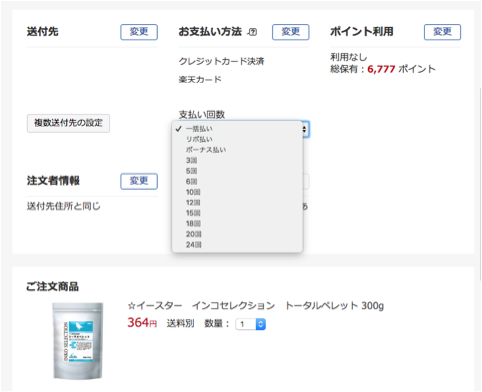Choose 5回 installment option
Viewport: 482px width, 392px height.
tap(237, 171)
